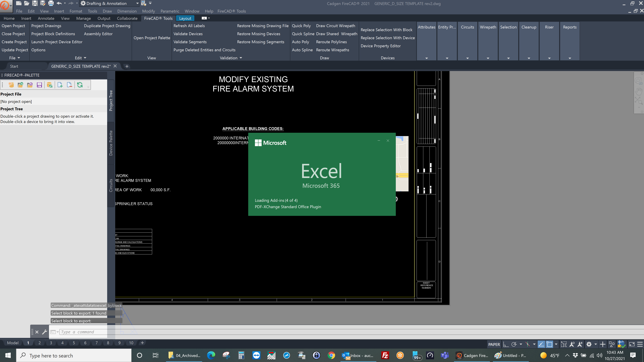Open the Undo history dropdown arrow

click(x=65, y=3)
